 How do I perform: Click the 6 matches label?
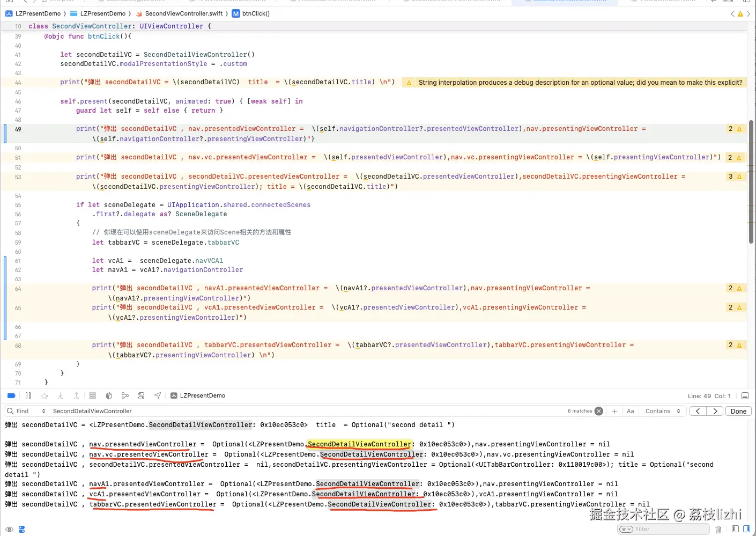580,411
